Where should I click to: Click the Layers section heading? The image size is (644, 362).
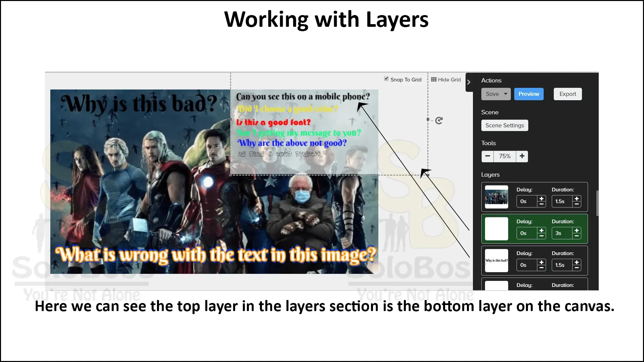coord(490,175)
